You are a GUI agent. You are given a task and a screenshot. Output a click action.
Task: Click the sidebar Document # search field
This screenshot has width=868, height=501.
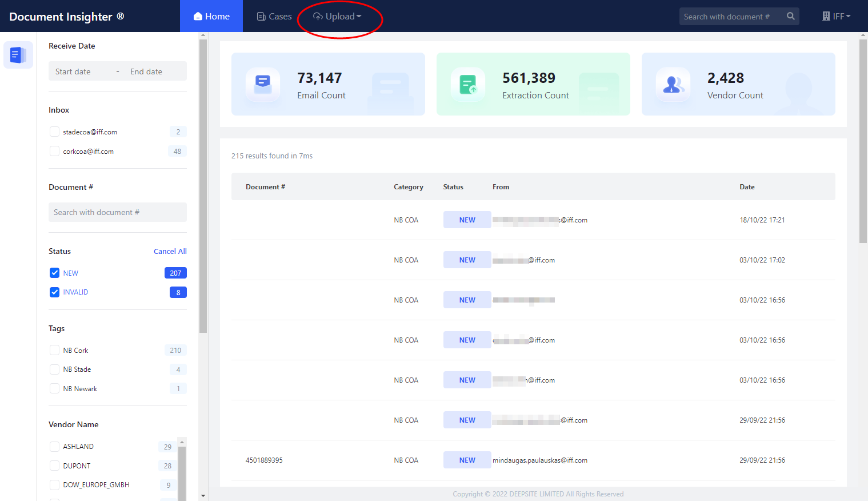pos(117,212)
